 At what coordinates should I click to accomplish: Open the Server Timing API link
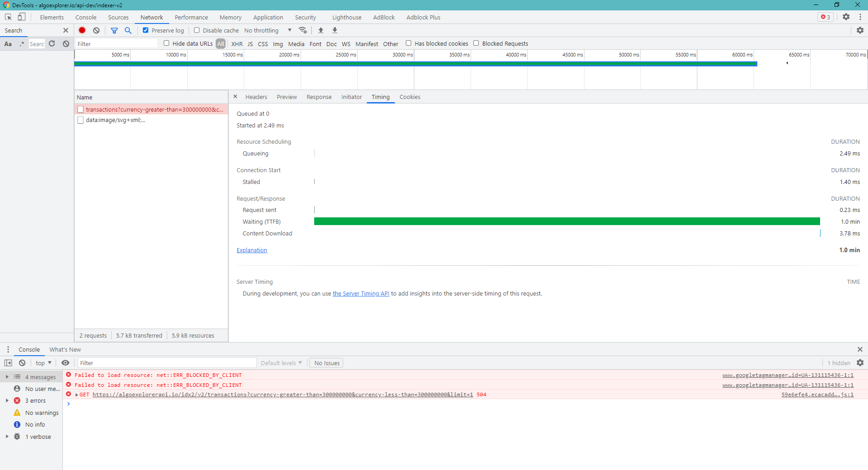click(x=361, y=293)
